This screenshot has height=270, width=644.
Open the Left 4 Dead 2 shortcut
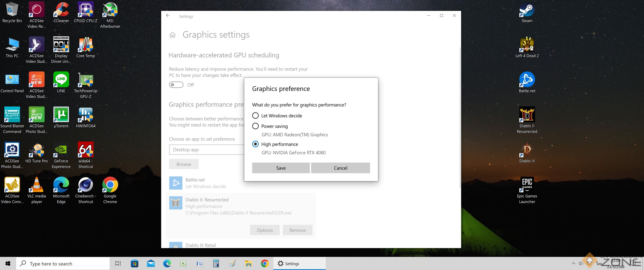[x=527, y=48]
